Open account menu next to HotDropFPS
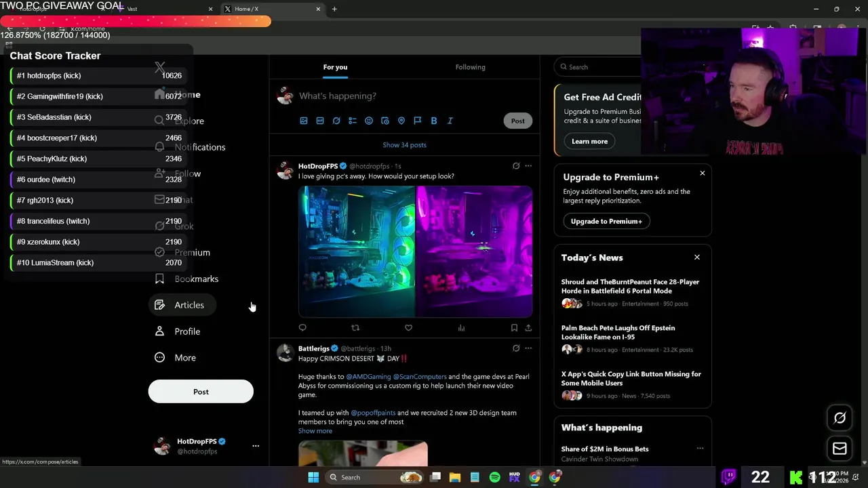 point(256,446)
